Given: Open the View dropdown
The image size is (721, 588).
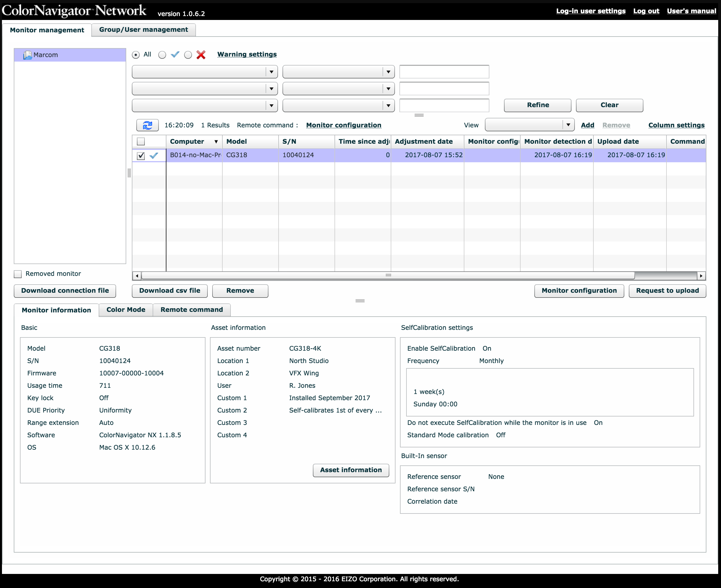Looking at the screenshot, I should click(x=529, y=125).
